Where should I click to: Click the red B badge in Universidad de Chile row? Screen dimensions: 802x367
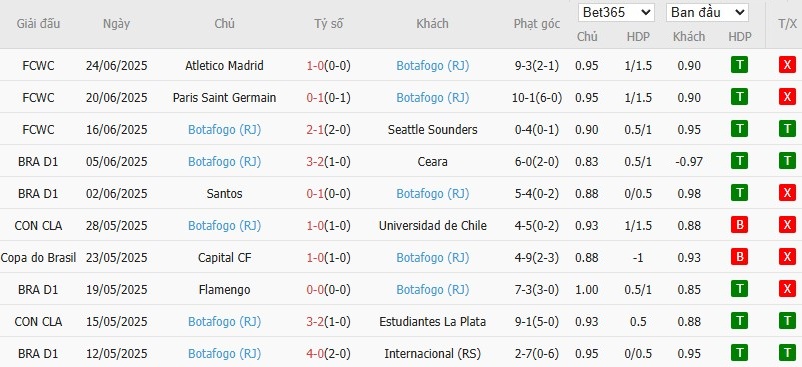[x=739, y=225]
